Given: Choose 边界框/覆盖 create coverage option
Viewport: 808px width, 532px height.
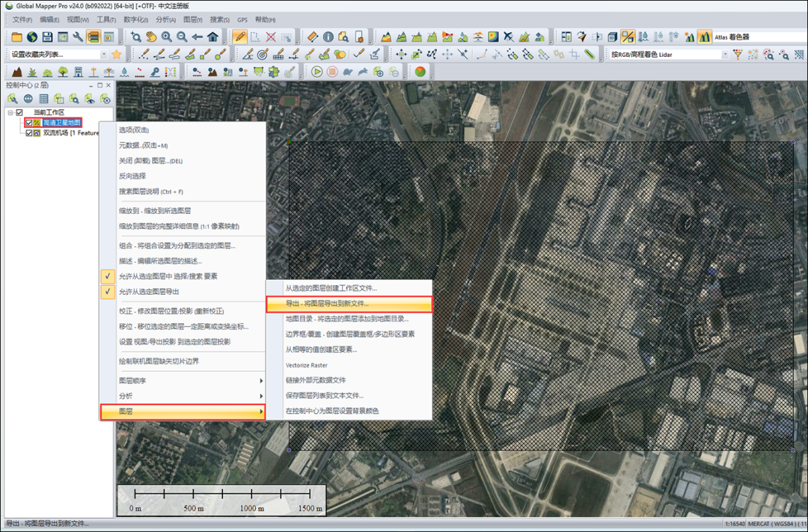Looking at the screenshot, I should coord(349,334).
